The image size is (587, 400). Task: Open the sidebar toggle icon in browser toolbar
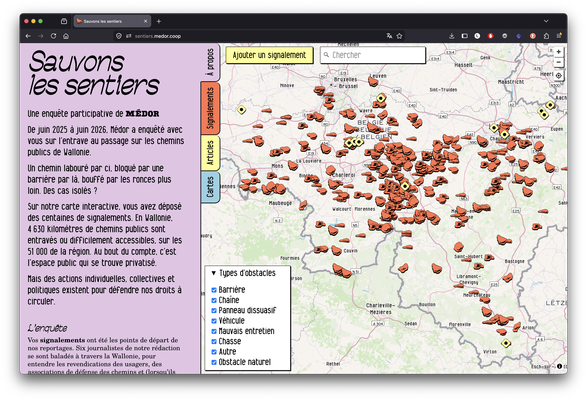click(x=465, y=36)
